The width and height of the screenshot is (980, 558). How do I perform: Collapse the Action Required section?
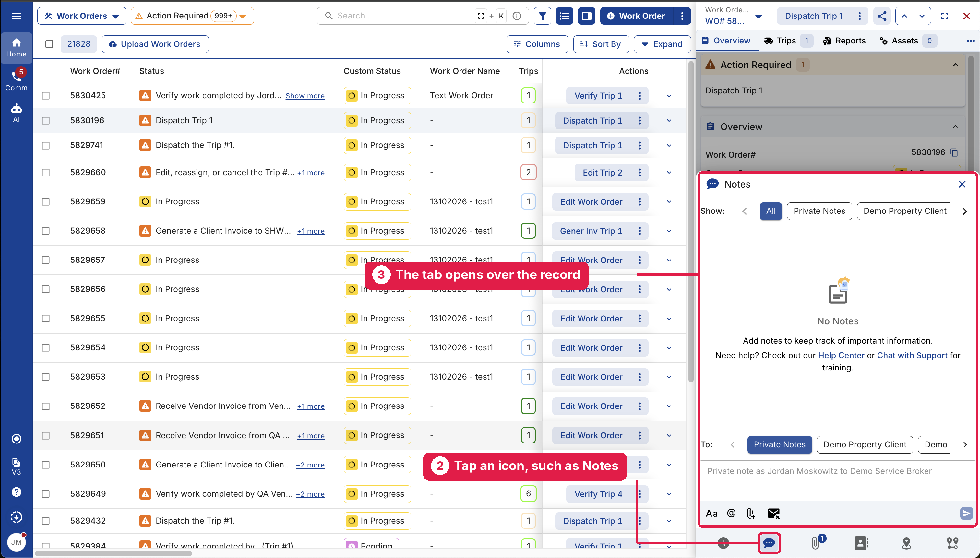[x=955, y=65]
